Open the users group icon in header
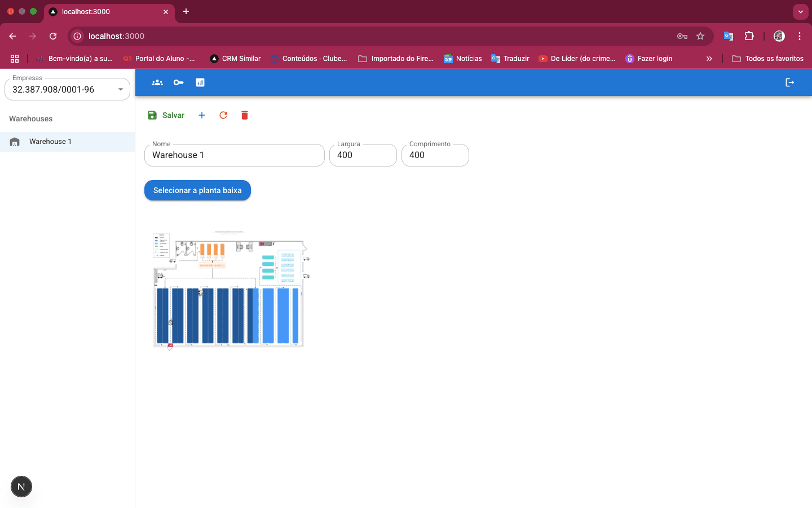The image size is (812, 508). 157,82
